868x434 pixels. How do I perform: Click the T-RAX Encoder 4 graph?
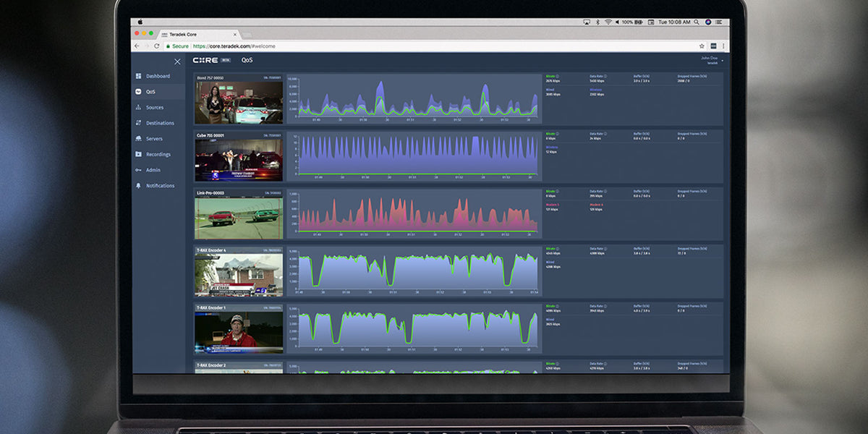414,272
